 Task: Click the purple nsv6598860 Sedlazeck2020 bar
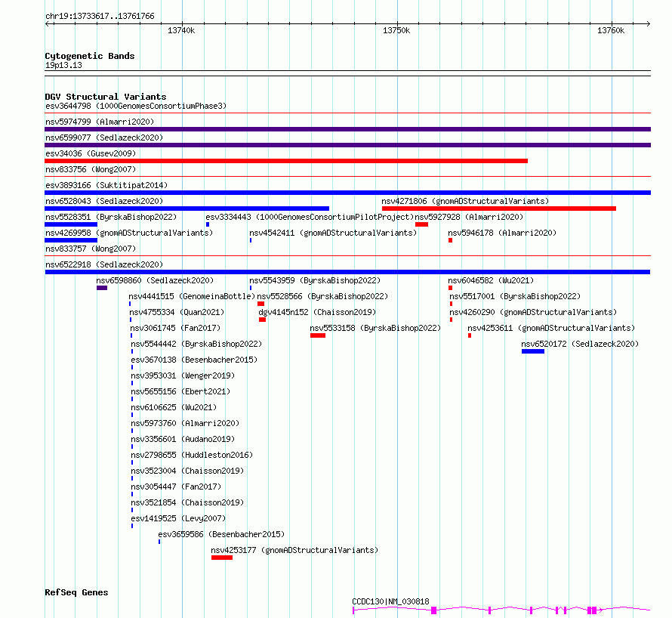pos(102,288)
